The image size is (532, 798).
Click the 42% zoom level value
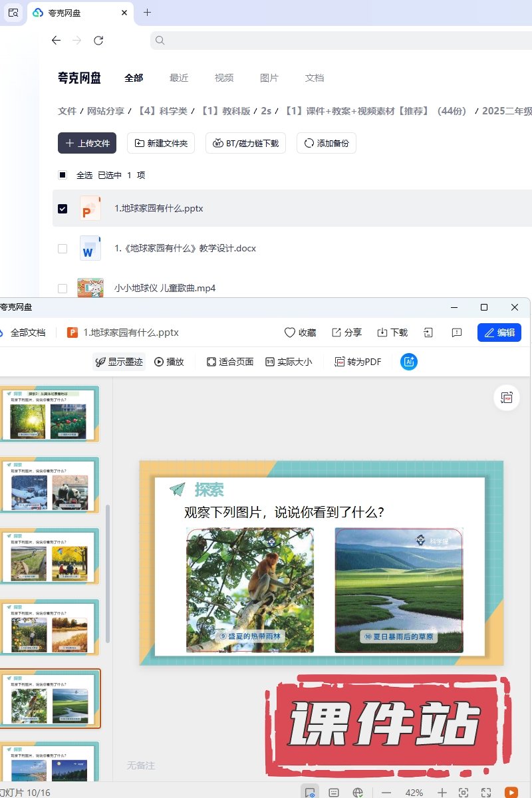pyautogui.click(x=414, y=793)
